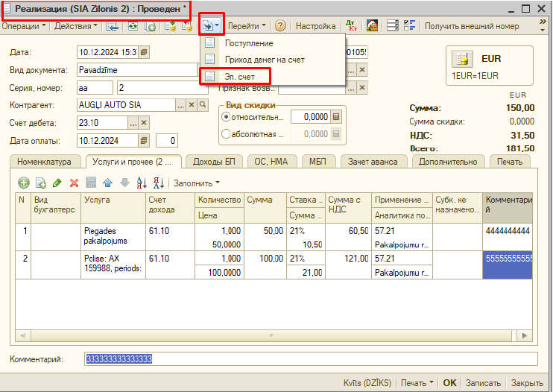Select абсолютная discount radio button
The width and height of the screenshot is (553, 392).
coord(226,134)
